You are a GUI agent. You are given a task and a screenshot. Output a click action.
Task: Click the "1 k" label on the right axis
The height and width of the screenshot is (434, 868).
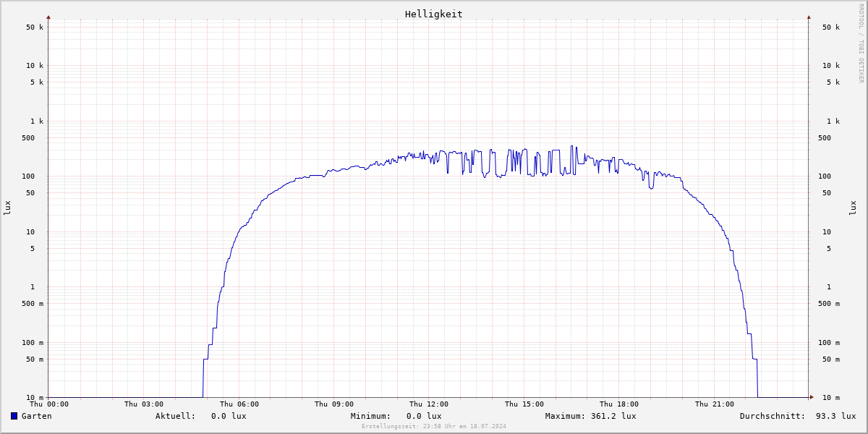coord(833,122)
